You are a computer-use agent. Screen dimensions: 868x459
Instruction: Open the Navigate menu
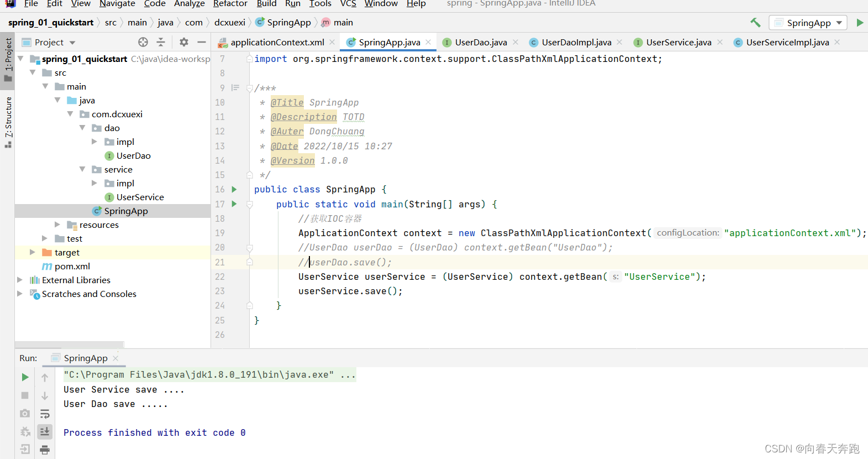pyautogui.click(x=117, y=4)
